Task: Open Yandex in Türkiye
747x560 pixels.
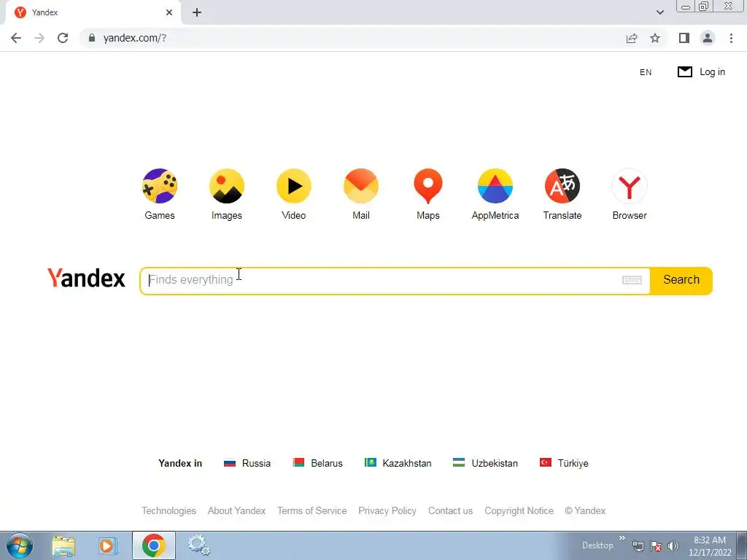Action: pyautogui.click(x=564, y=463)
